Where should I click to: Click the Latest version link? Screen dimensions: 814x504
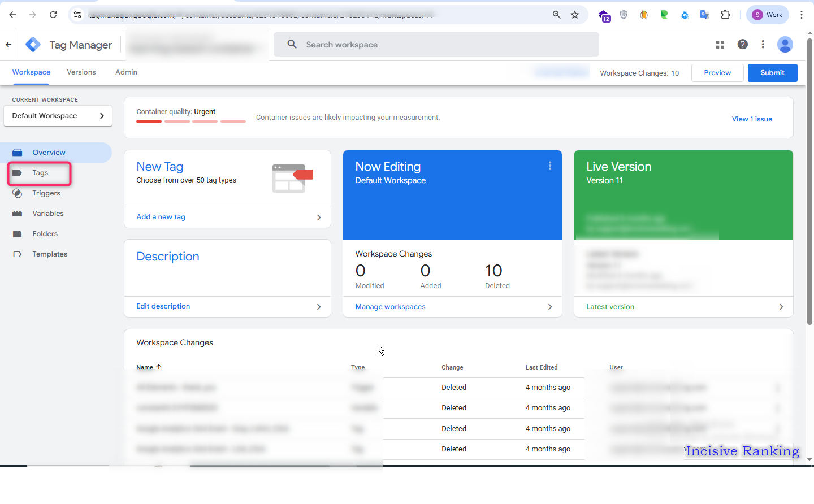610,307
